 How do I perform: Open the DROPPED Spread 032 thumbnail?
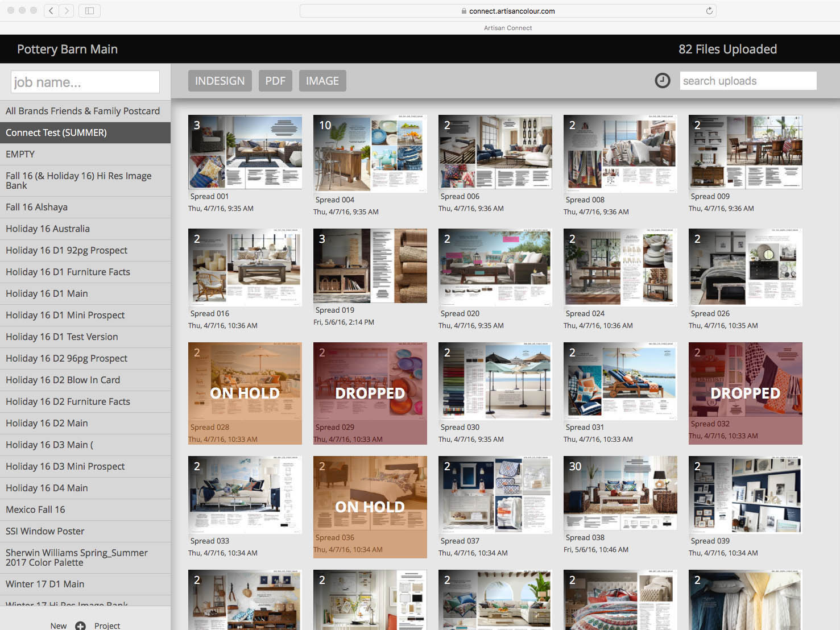point(746,393)
